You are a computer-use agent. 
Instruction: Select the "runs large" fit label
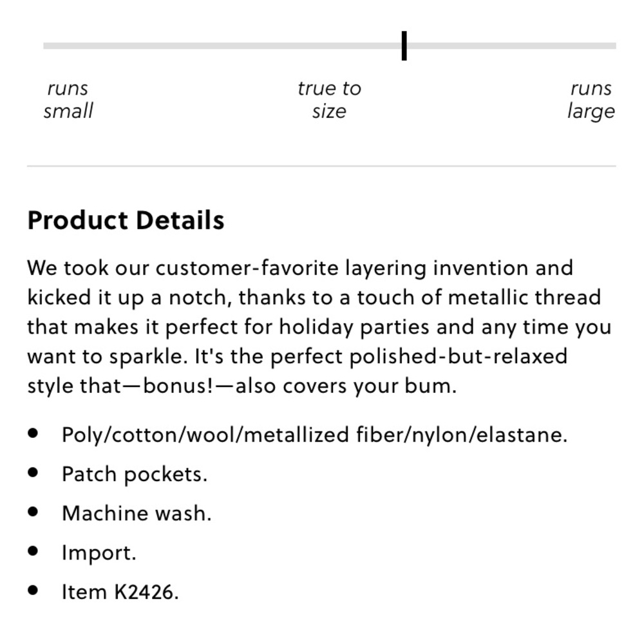pos(591,100)
